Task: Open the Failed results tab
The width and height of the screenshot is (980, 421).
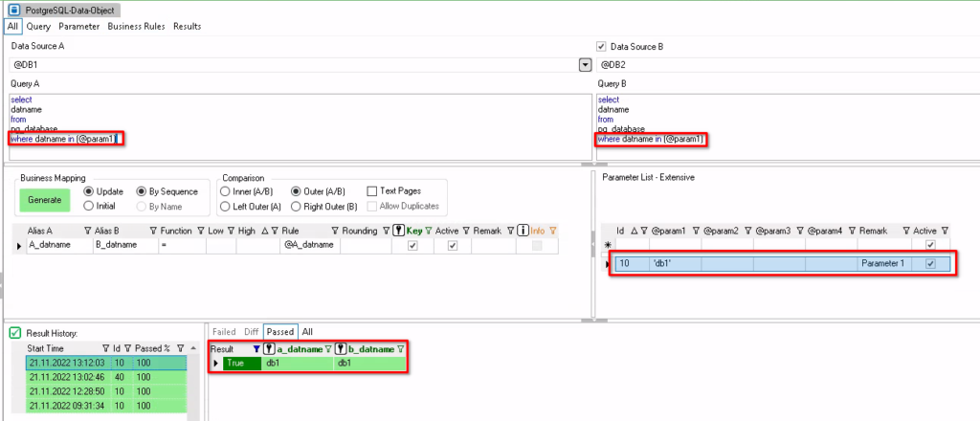Action: (x=223, y=331)
